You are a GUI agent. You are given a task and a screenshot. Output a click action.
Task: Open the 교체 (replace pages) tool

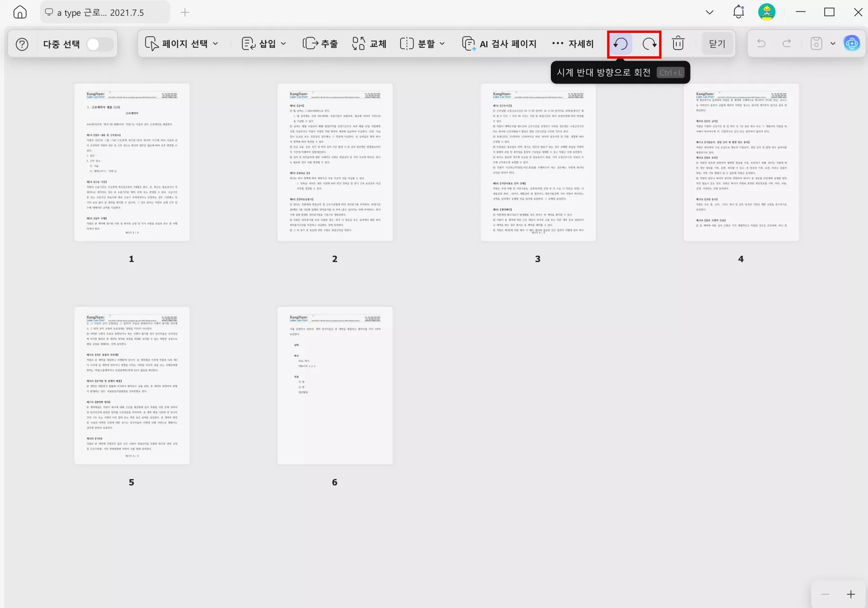[369, 43]
